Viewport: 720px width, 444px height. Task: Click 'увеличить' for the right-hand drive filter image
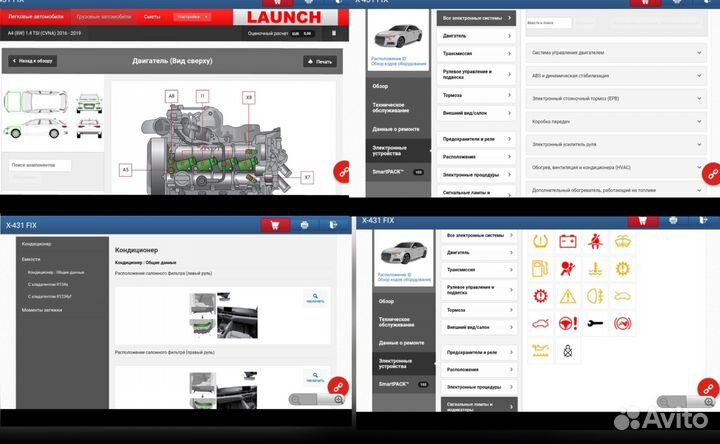tap(315, 377)
